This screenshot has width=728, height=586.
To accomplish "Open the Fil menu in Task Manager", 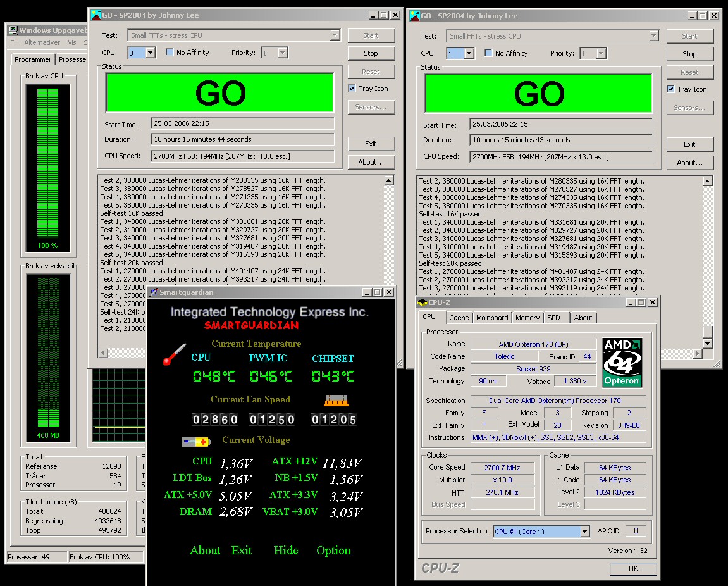I will pos(13,42).
